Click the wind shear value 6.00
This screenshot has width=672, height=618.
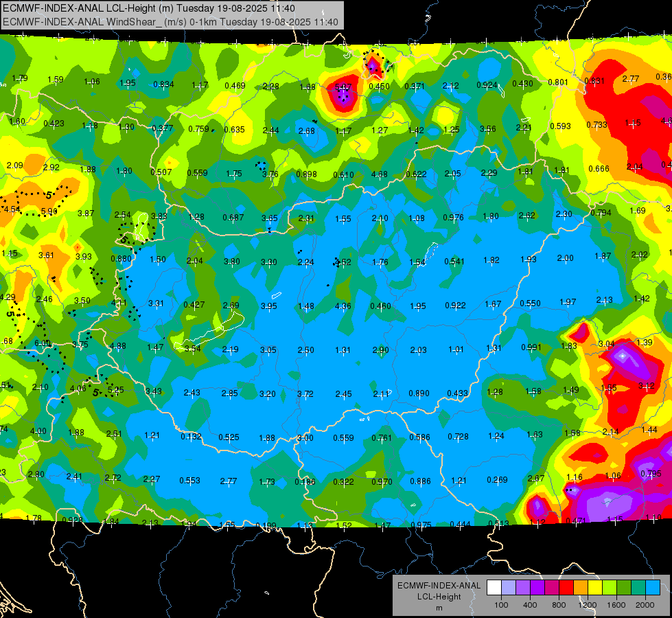43,343
